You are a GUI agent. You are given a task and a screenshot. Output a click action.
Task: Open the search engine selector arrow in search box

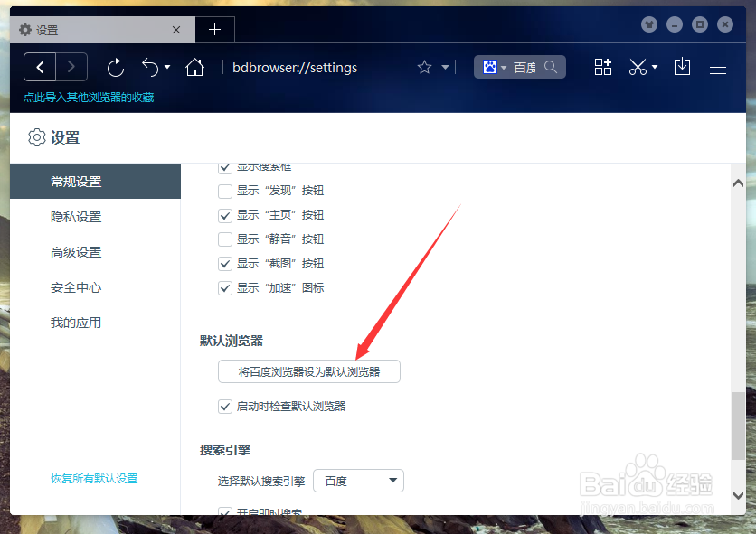coord(504,68)
